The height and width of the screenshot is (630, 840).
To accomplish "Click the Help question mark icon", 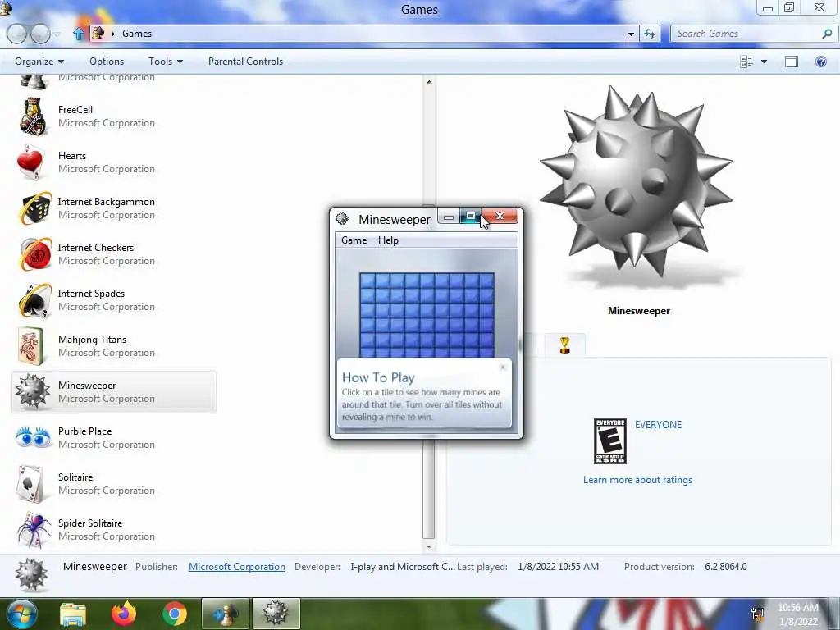I will (x=820, y=62).
